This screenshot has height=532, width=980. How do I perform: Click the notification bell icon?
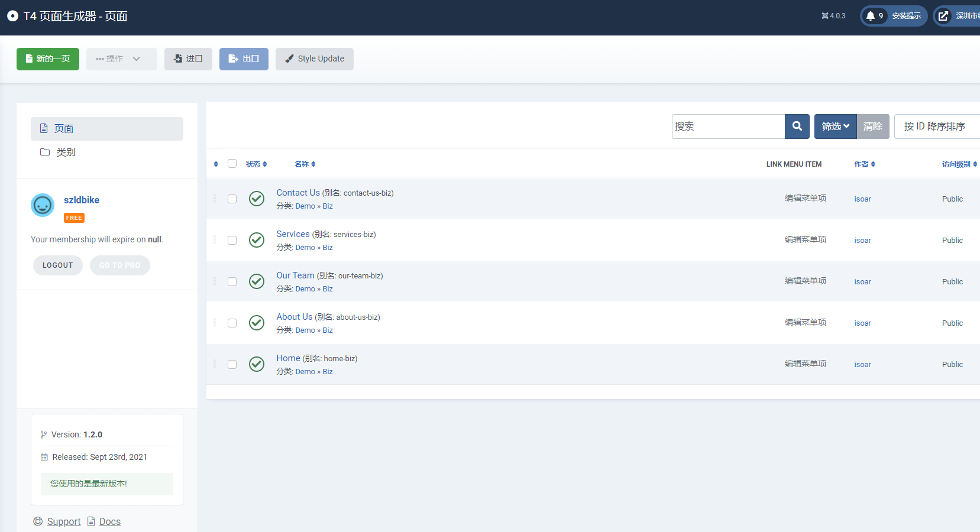pos(870,16)
